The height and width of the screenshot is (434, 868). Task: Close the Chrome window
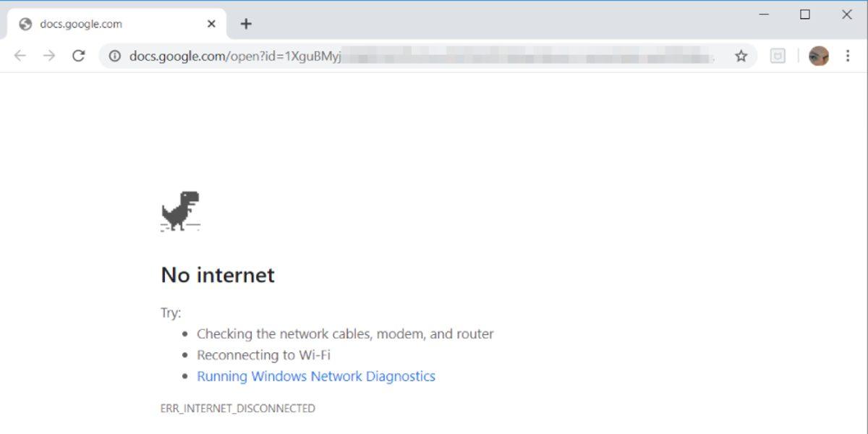(847, 14)
